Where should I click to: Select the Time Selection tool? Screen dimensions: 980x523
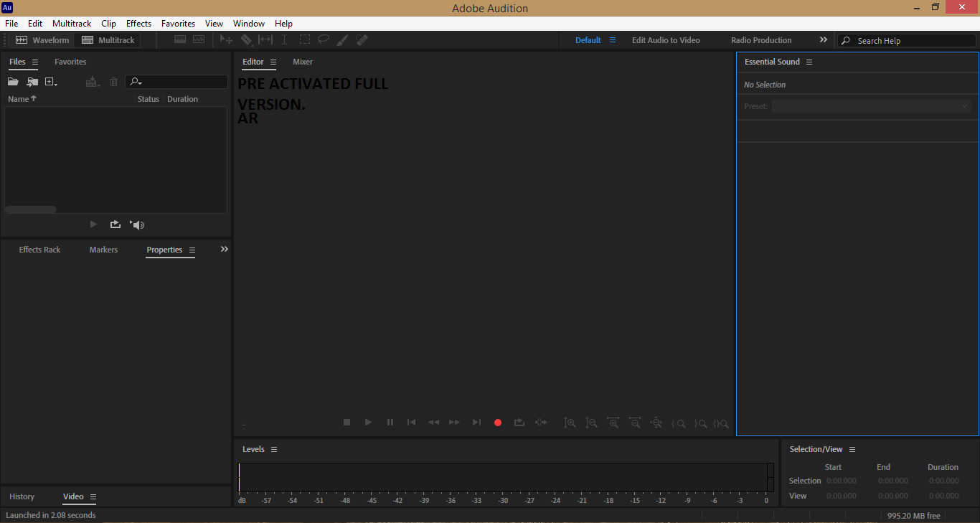pos(285,40)
